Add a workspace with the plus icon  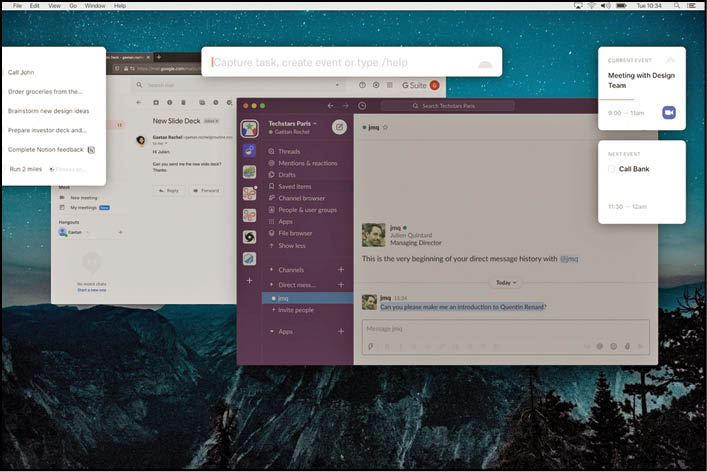[249, 281]
